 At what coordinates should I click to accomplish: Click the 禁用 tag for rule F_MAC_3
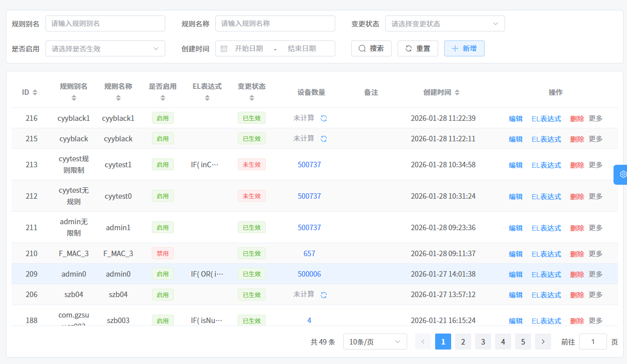tap(162, 253)
